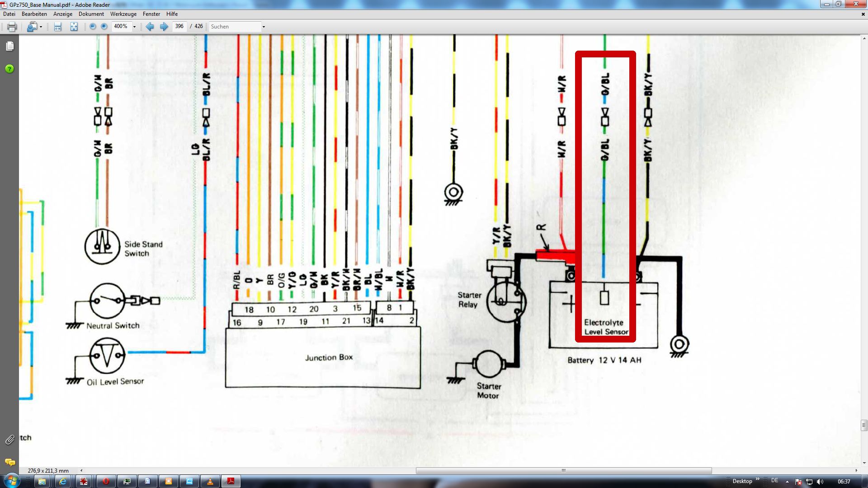The height and width of the screenshot is (488, 868).
Task: Click the page number input field
Action: tap(179, 27)
